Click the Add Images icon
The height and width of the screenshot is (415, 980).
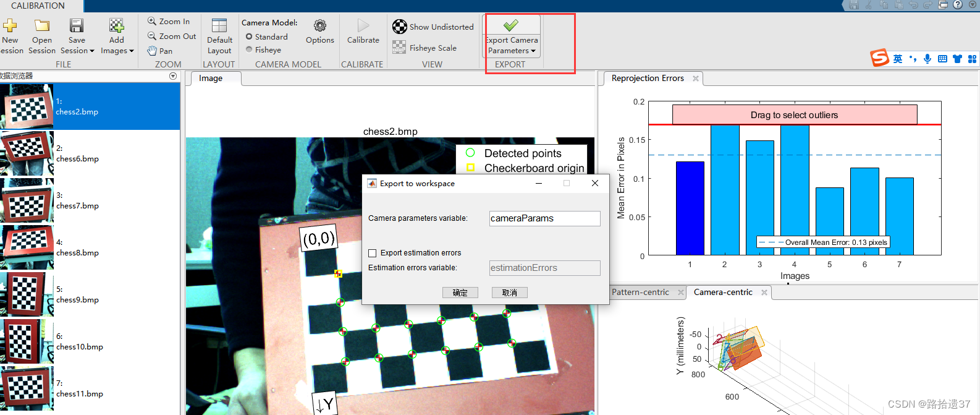click(x=116, y=25)
